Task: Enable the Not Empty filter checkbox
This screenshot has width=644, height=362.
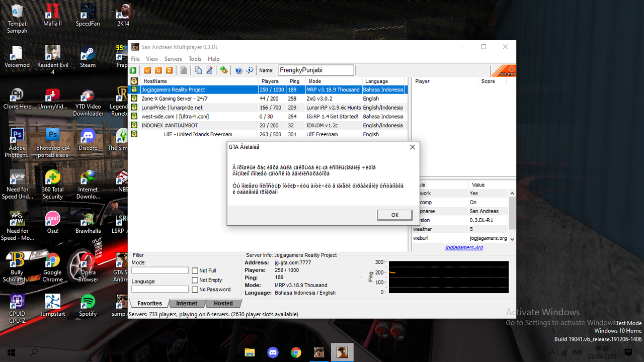Action: point(195,280)
